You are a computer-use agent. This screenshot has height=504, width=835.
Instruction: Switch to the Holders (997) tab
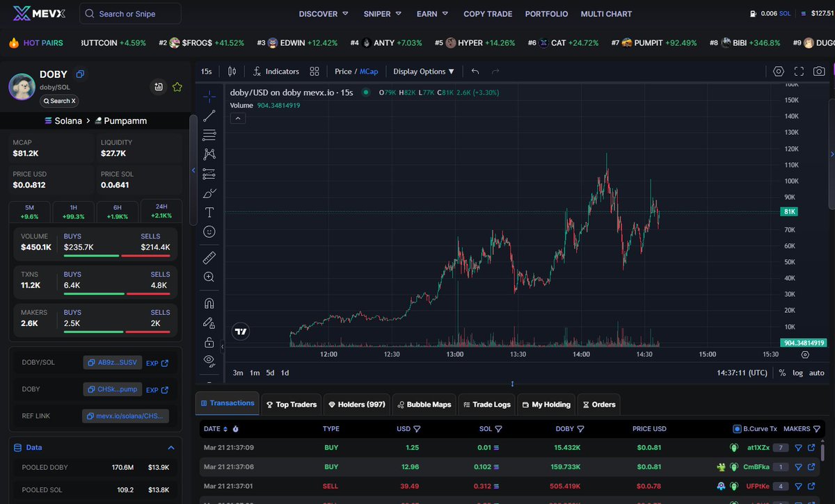pos(357,405)
